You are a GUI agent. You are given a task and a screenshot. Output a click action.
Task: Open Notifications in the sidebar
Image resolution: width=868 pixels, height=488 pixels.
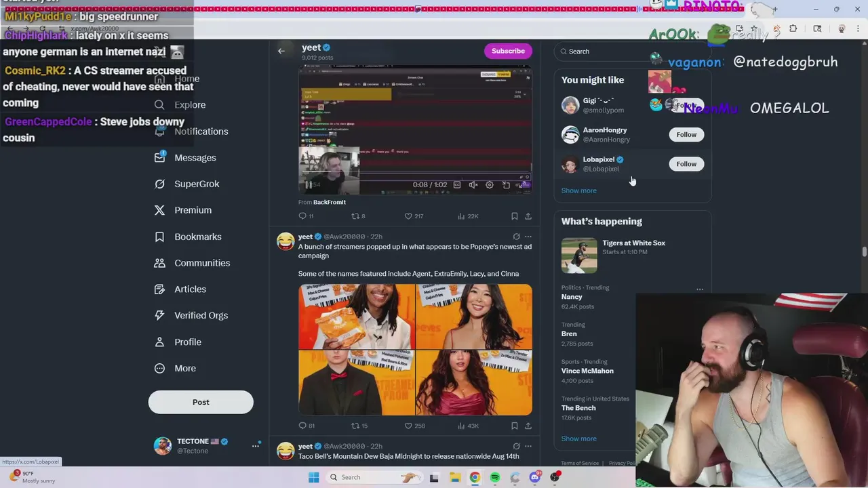192,131
